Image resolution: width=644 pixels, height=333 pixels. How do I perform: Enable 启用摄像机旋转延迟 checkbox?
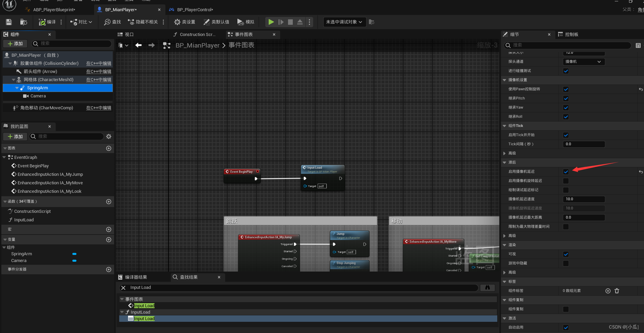566,181
